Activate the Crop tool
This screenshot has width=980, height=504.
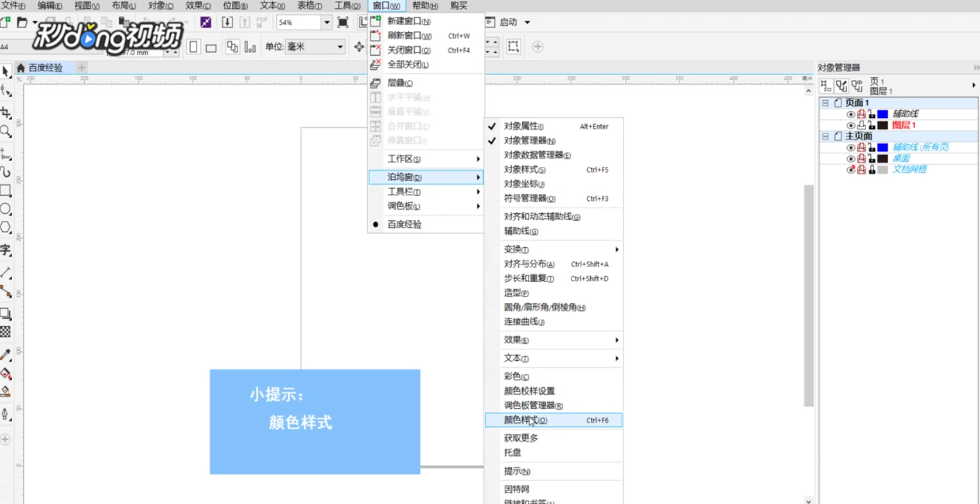(7, 112)
